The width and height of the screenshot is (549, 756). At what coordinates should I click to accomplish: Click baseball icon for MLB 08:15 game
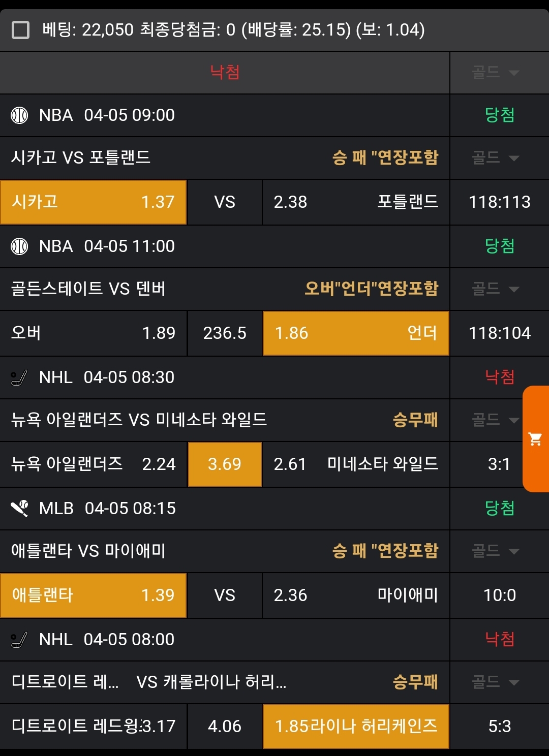pos(19,508)
